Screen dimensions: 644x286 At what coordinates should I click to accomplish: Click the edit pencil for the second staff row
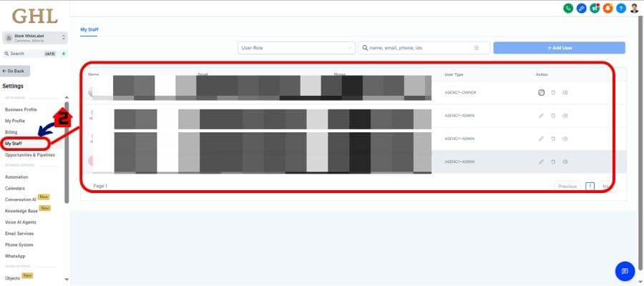541,115
